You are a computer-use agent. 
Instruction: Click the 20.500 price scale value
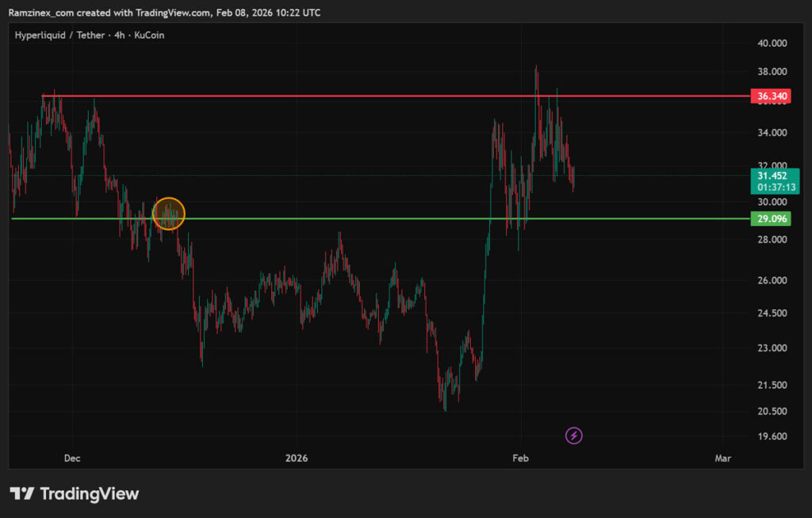(x=772, y=411)
